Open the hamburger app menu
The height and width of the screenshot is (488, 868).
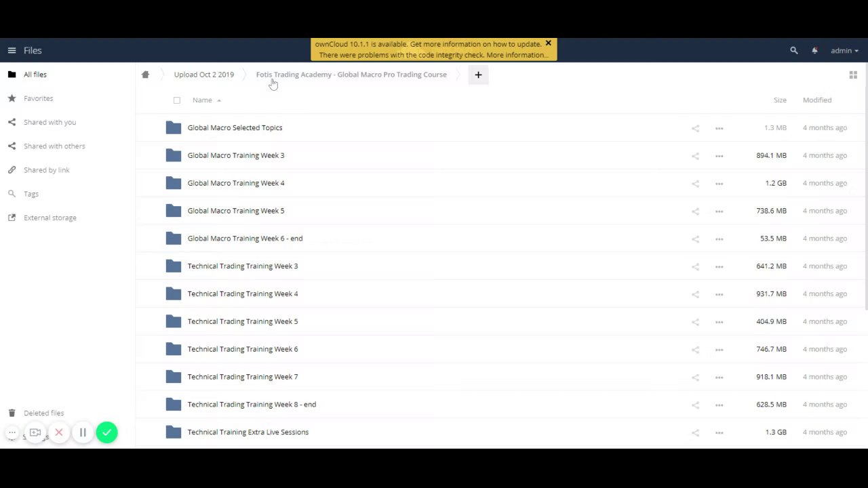point(12,50)
